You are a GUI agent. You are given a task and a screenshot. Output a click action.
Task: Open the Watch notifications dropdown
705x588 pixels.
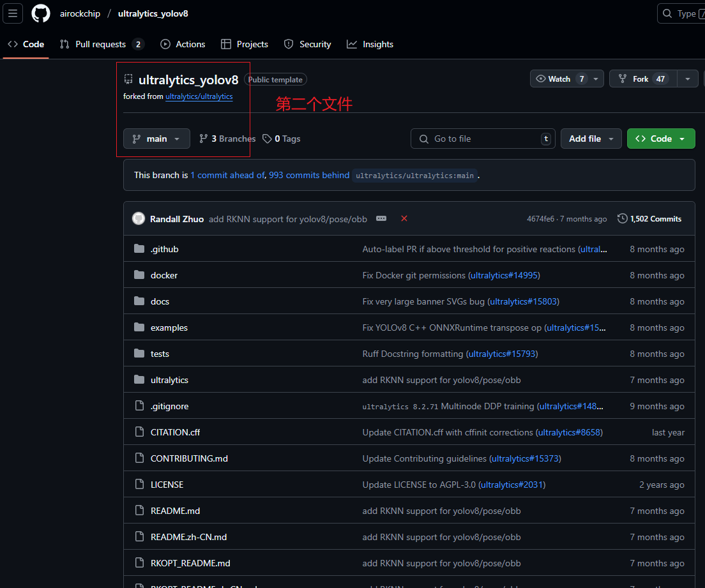click(596, 79)
